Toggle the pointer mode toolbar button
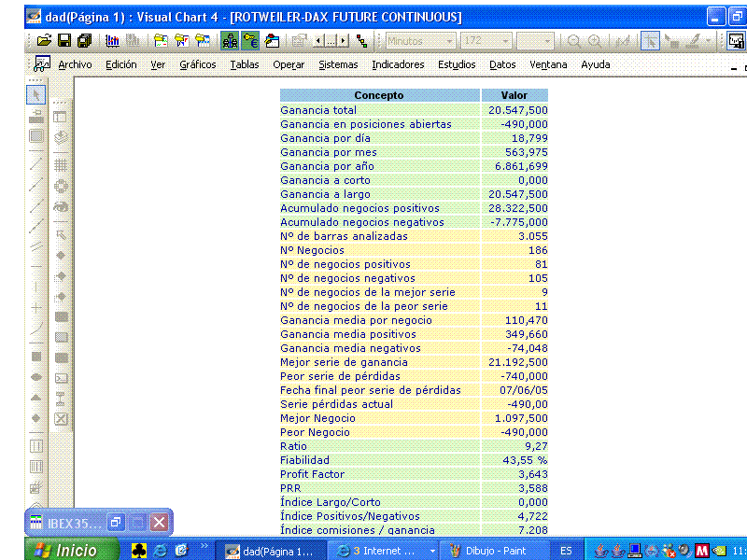The width and height of the screenshot is (747, 560). coord(650,41)
